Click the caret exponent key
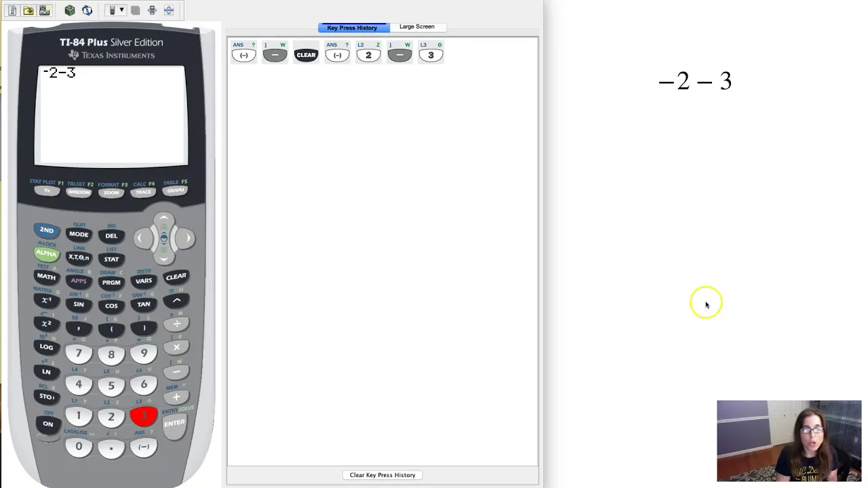Viewport: 868px width, 488px height. [x=176, y=300]
